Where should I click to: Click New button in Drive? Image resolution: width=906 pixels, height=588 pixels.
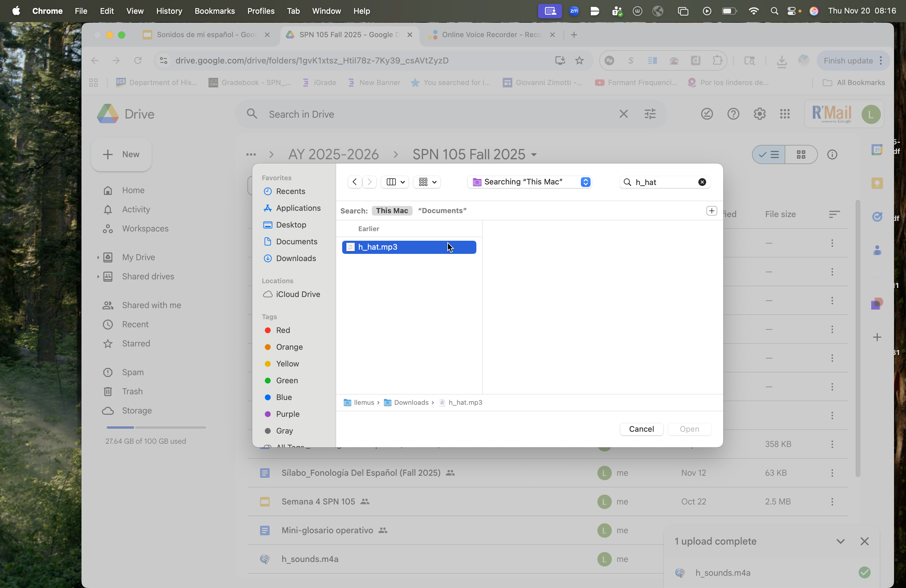121,154
